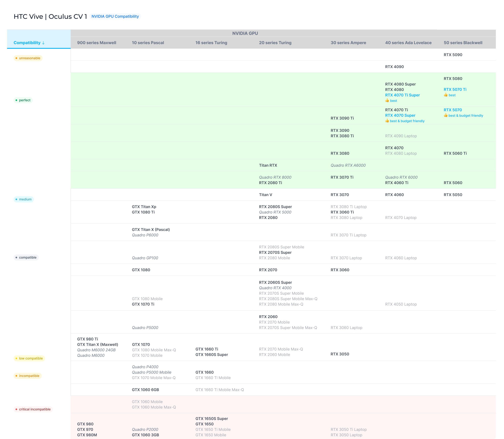504x439 pixels.
Task: Select the Titan RTX entry
Action: (x=268, y=165)
